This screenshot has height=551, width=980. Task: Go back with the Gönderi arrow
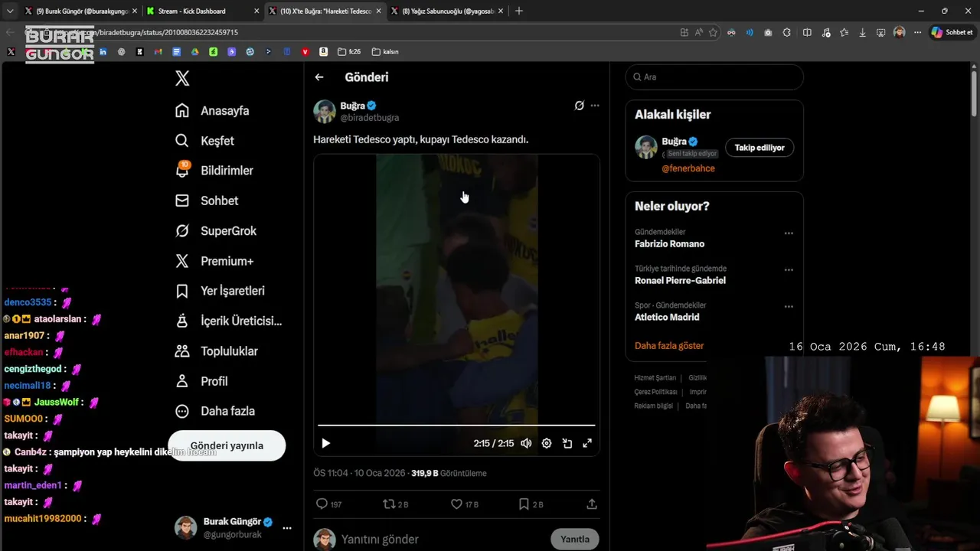319,77
